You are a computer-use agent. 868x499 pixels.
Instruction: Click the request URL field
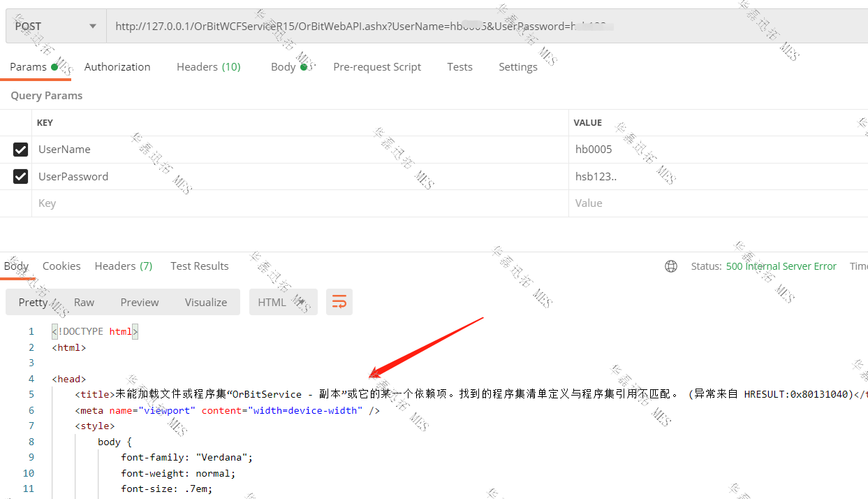click(487, 27)
